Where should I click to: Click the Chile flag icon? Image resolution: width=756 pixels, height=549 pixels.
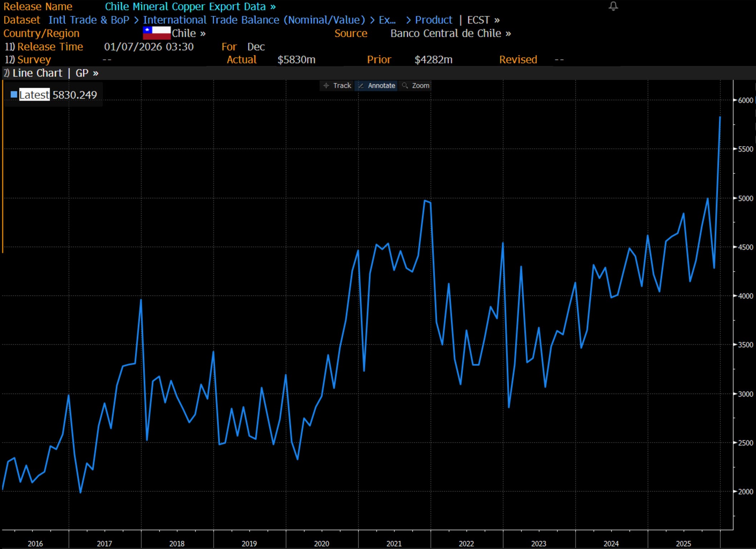pyautogui.click(x=157, y=33)
